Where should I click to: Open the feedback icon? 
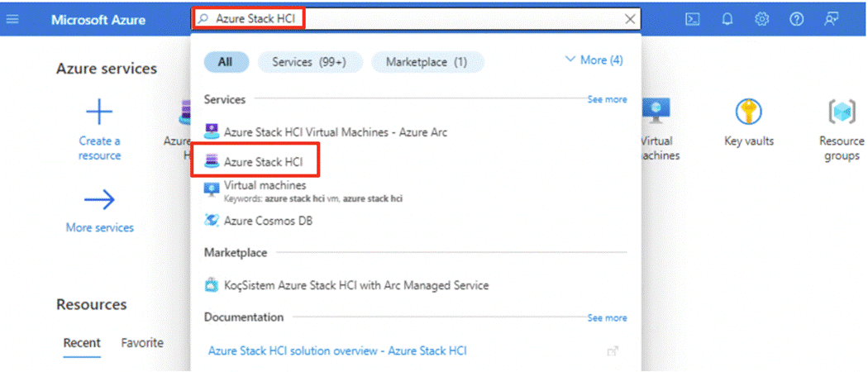(832, 19)
